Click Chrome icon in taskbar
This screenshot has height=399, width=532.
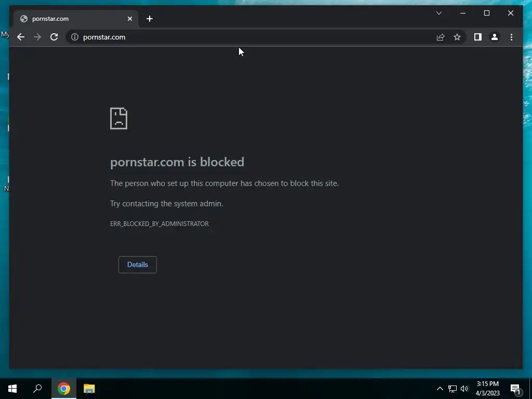pos(64,389)
